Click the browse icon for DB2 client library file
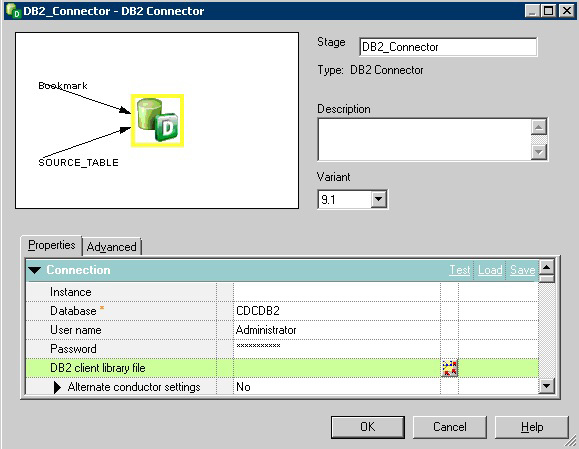The width and height of the screenshot is (579, 449). pos(449,368)
